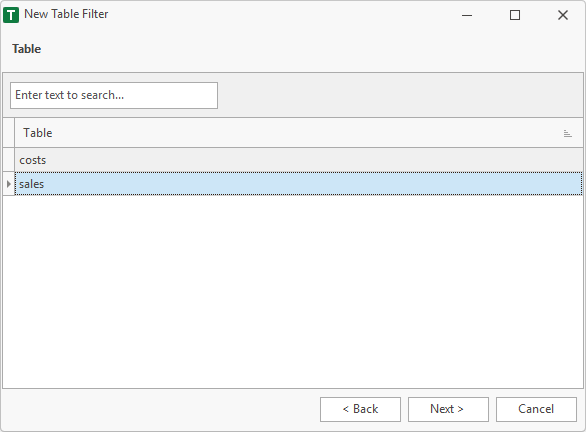This screenshot has height=432, width=586.
Task: Maximize the New Table Filter window
Action: point(515,15)
